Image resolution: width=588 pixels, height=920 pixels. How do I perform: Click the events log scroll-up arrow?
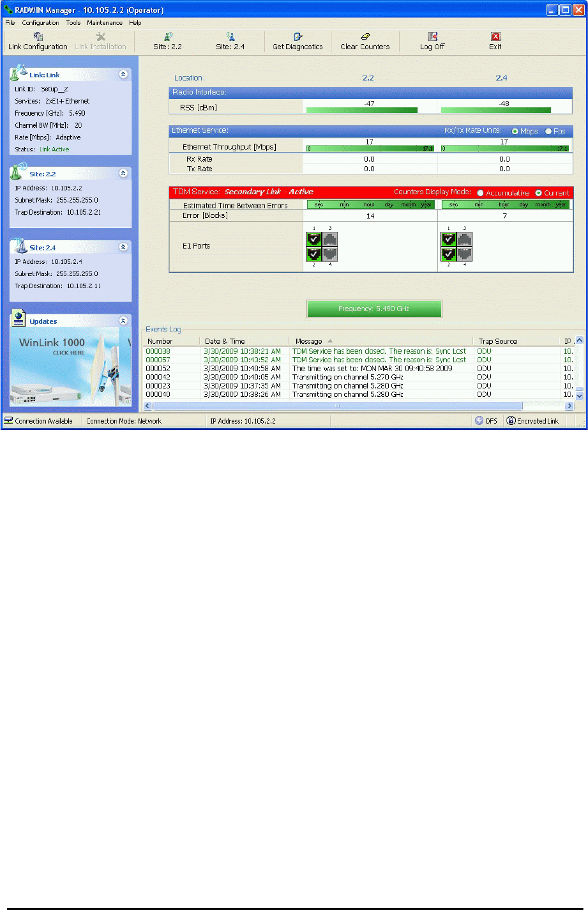pos(580,341)
